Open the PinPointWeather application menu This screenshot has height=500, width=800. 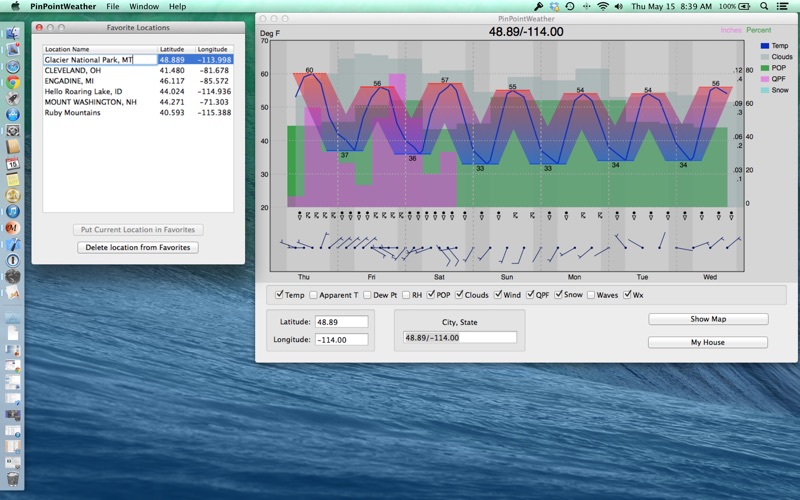63,6
